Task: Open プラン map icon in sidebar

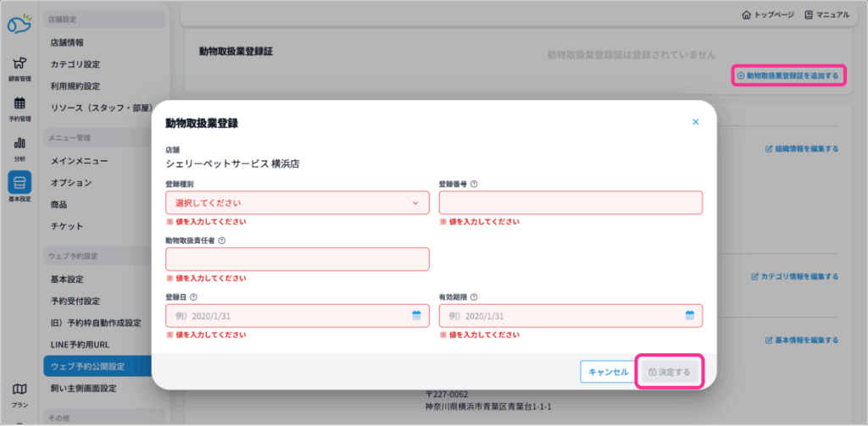Action: (19, 394)
